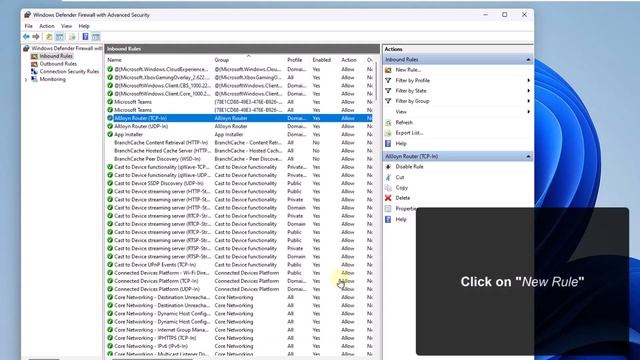Click the Connection Security Rules tree icon

pyautogui.click(x=34, y=71)
